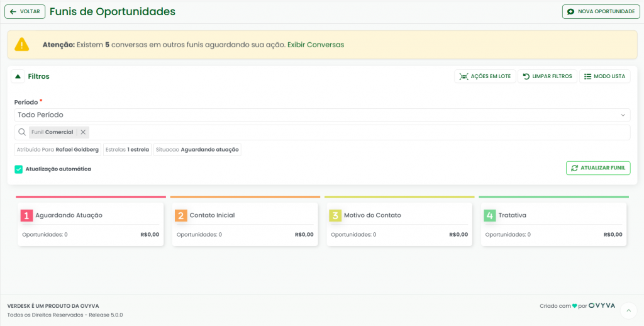Click the Nova Oportunidade button
Screen dimensions: 644x326
601,11
